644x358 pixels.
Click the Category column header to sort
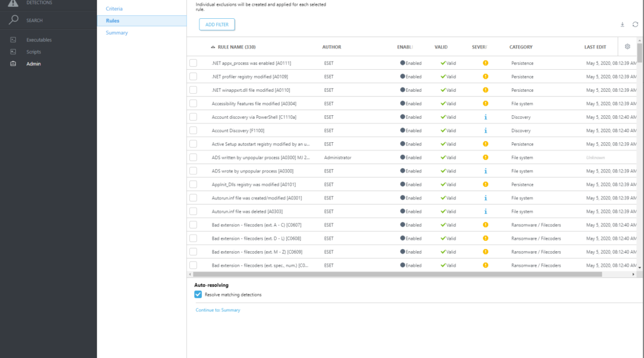(521, 47)
